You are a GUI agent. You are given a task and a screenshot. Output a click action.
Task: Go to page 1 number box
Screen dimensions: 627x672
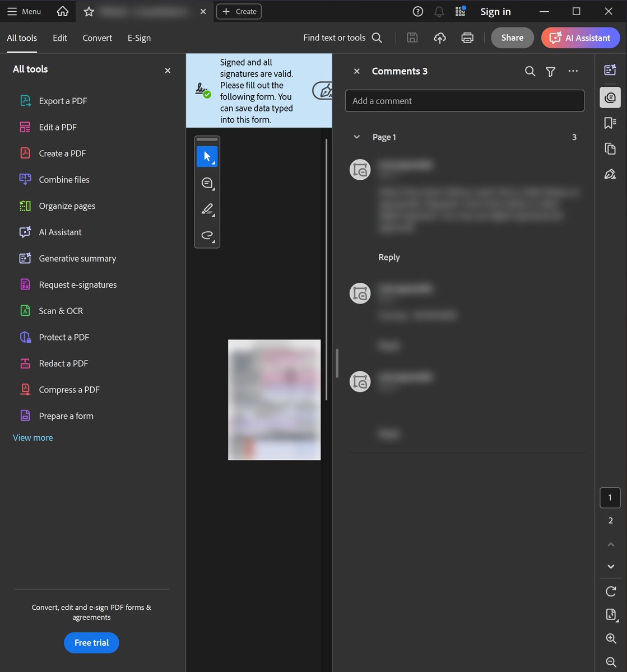click(x=610, y=498)
